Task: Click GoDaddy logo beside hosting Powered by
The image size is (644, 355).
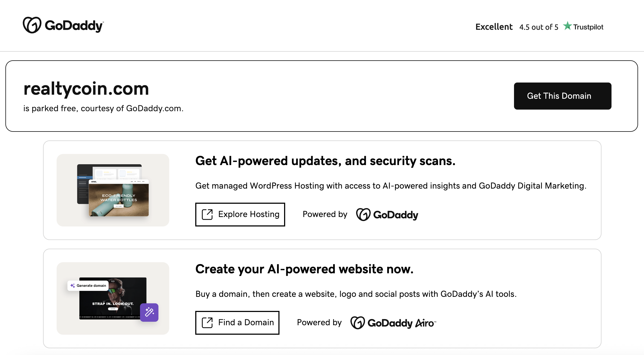Action: pos(387,215)
